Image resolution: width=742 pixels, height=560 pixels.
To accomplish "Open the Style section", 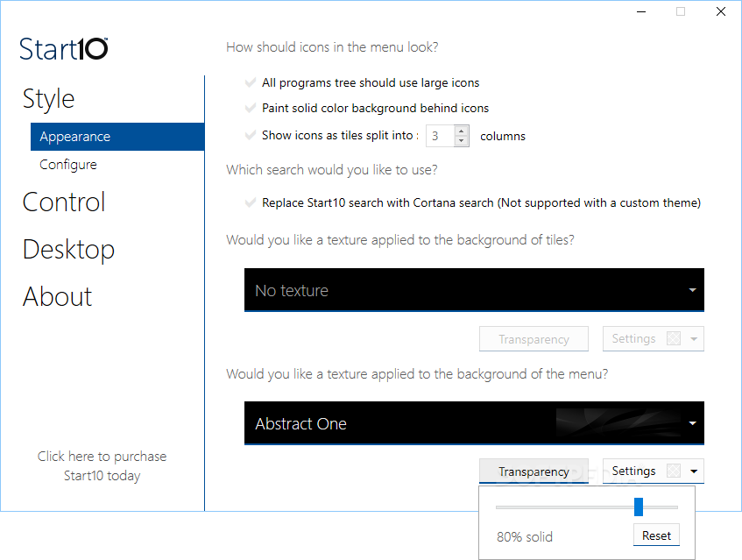I will click(x=49, y=99).
